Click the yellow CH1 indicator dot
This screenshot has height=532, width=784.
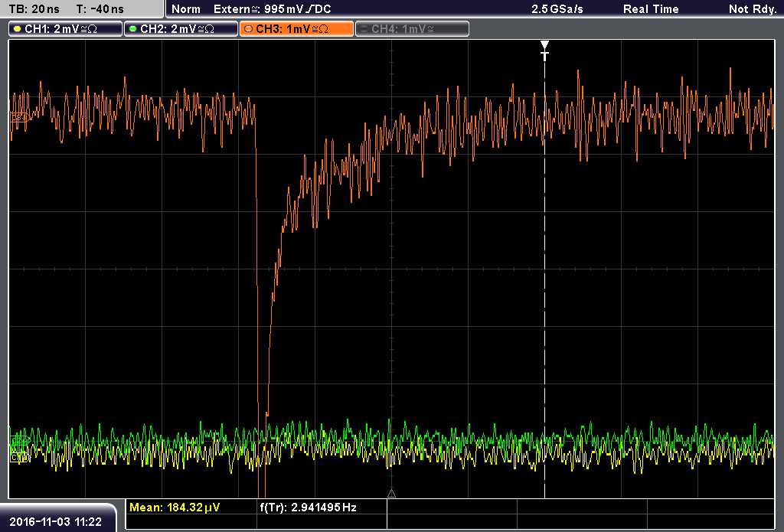coord(18,29)
